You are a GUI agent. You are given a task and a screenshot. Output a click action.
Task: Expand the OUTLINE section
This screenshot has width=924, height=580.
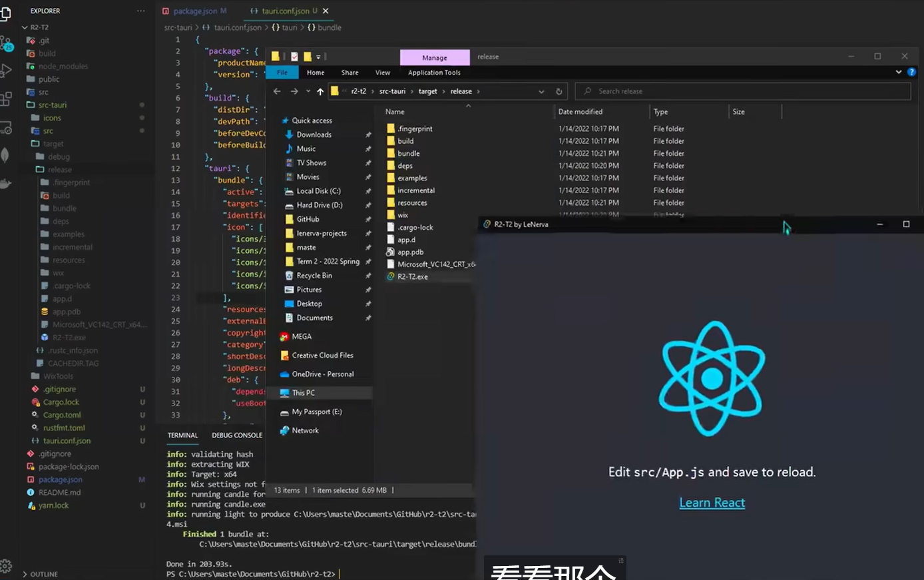click(25, 574)
